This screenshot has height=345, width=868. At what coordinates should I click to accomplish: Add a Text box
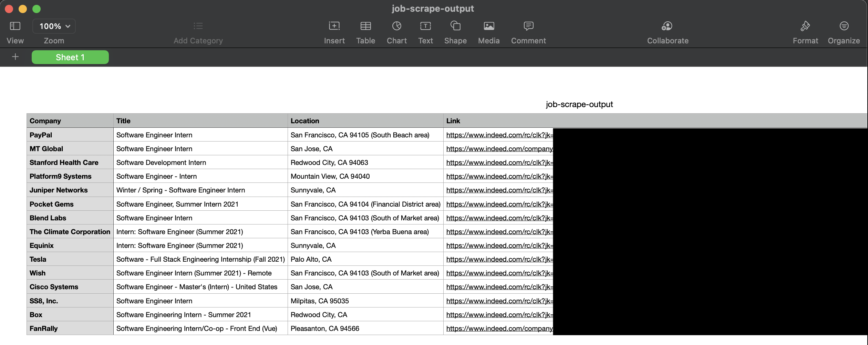pos(425,26)
